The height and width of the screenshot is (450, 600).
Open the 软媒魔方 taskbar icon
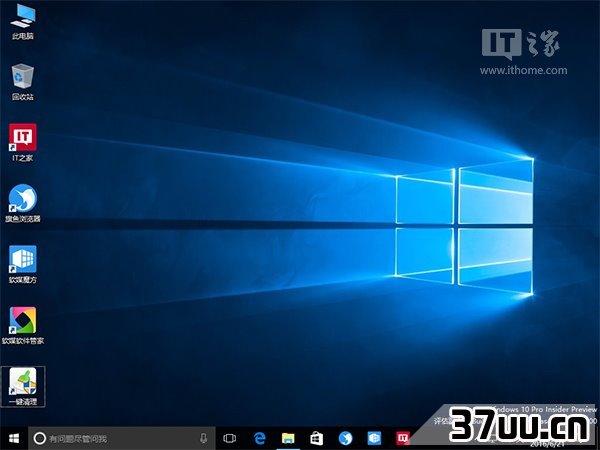coord(374,438)
